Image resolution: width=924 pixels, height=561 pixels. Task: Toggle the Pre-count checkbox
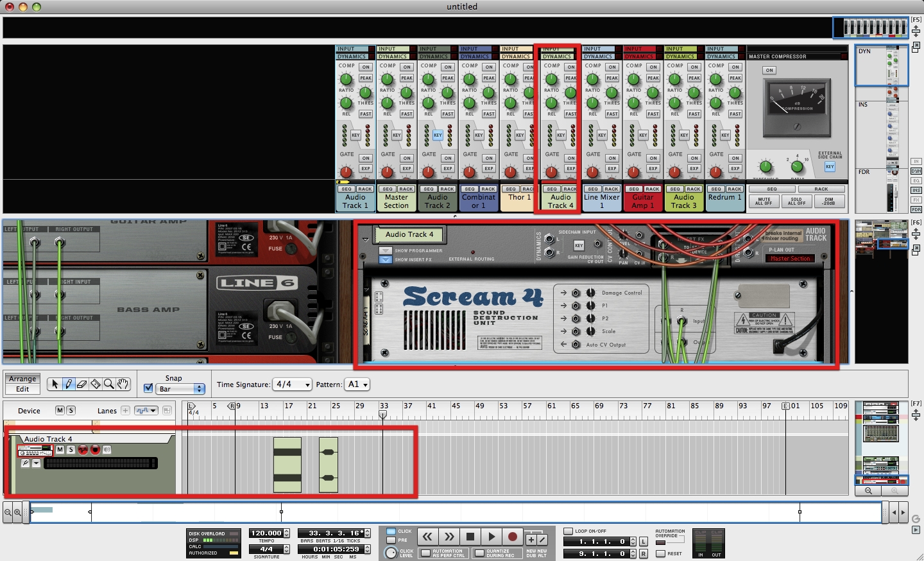point(391,540)
